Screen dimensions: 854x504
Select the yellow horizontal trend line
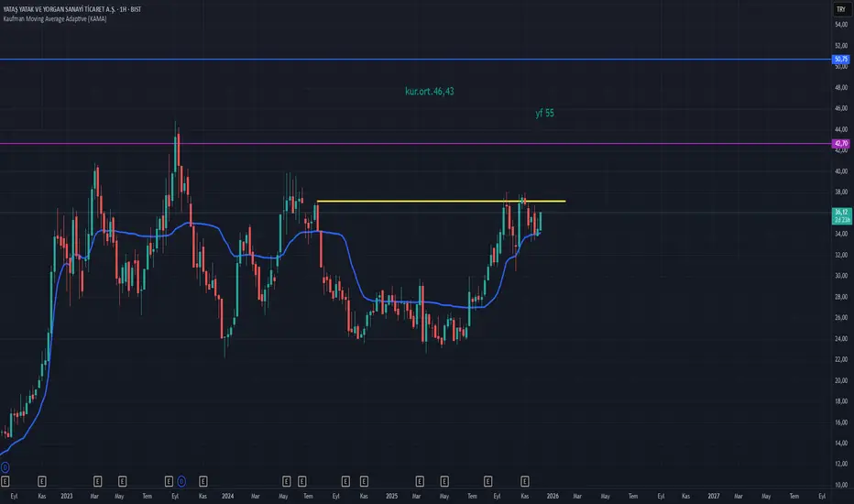tap(441, 202)
